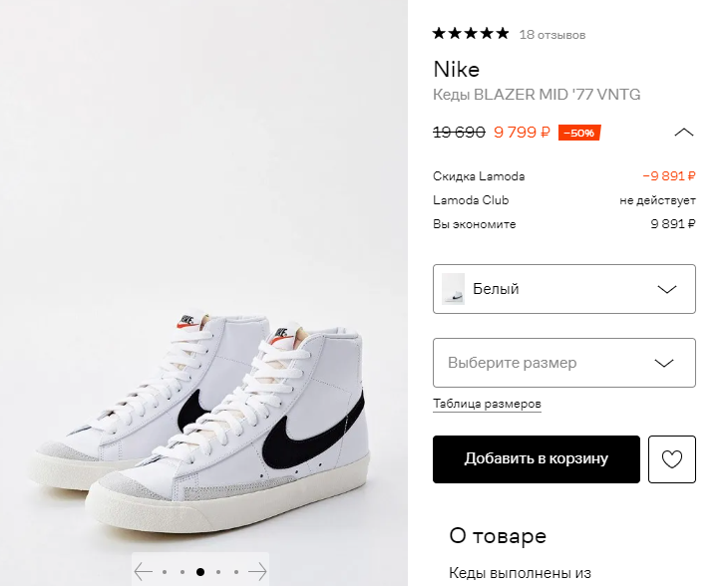Open the Таблица размеров link
This screenshot has height=586, width=728.
487,404
